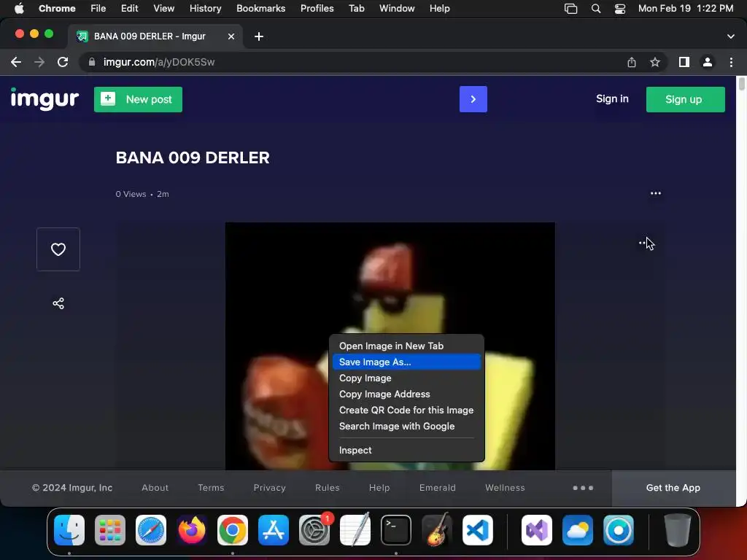Click the New post button
The height and width of the screenshot is (560, 747).
[x=138, y=99]
